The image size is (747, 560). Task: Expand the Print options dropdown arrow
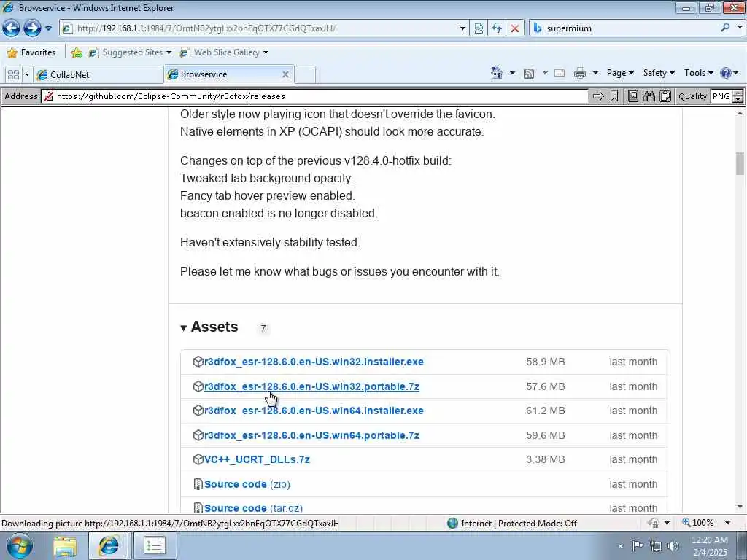[x=595, y=74]
